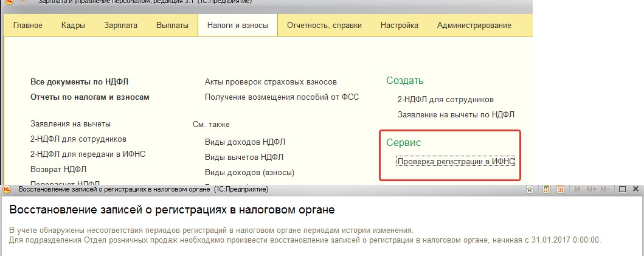Click the M- memory subtract button
Screen dimensions: 644x256
coord(606,190)
